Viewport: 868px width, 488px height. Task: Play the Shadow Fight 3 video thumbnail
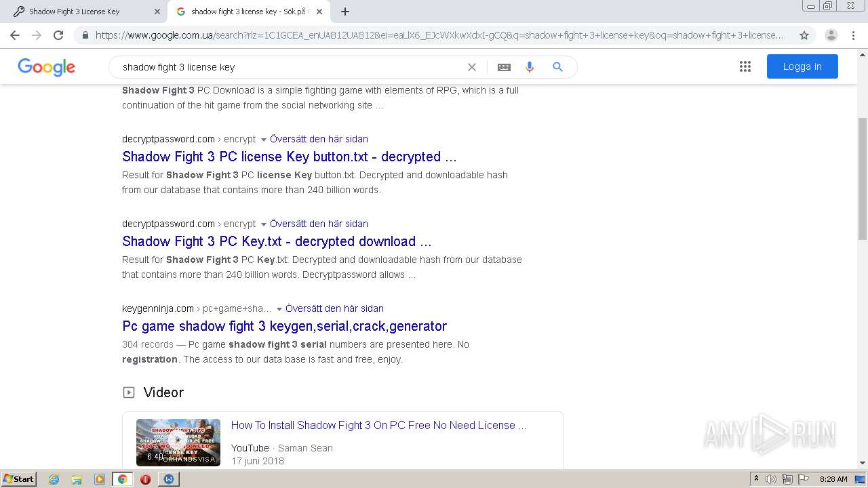178,443
